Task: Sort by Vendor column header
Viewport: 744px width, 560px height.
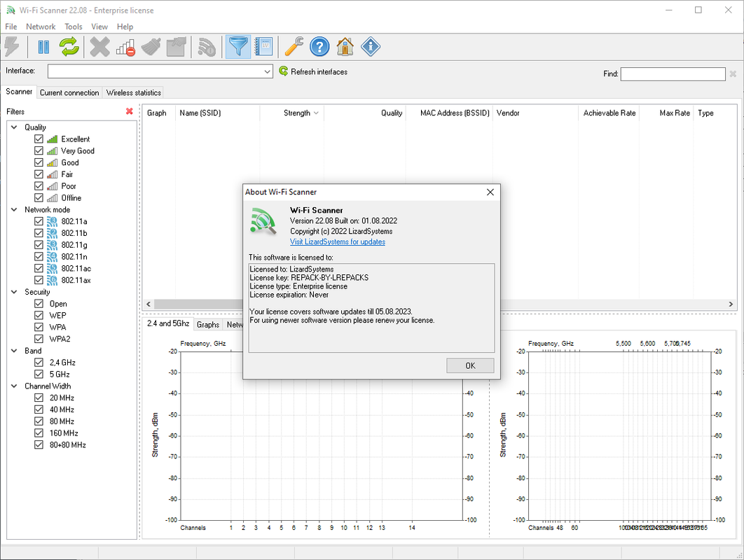Action: (535, 113)
